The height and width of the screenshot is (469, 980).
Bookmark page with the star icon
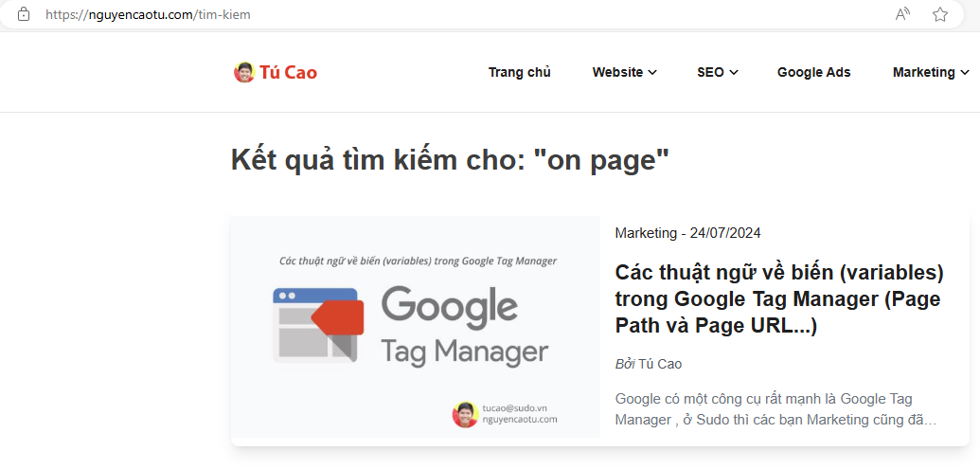click(x=940, y=14)
